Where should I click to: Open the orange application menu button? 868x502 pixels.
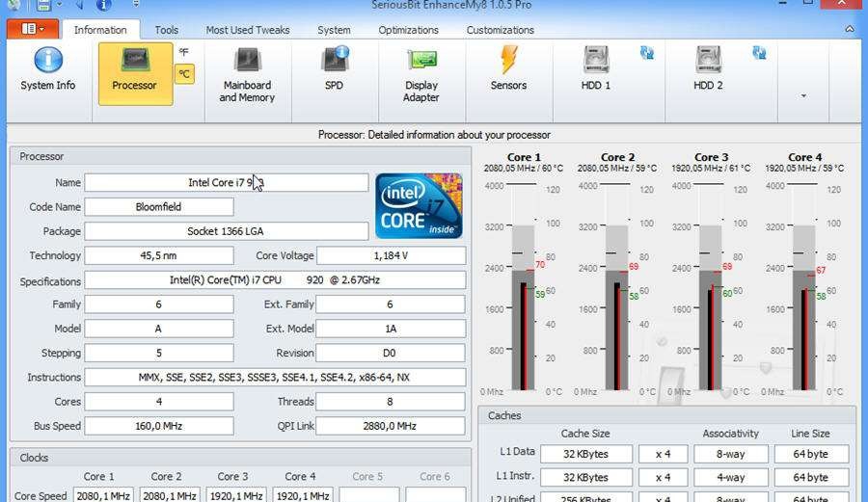(x=33, y=29)
